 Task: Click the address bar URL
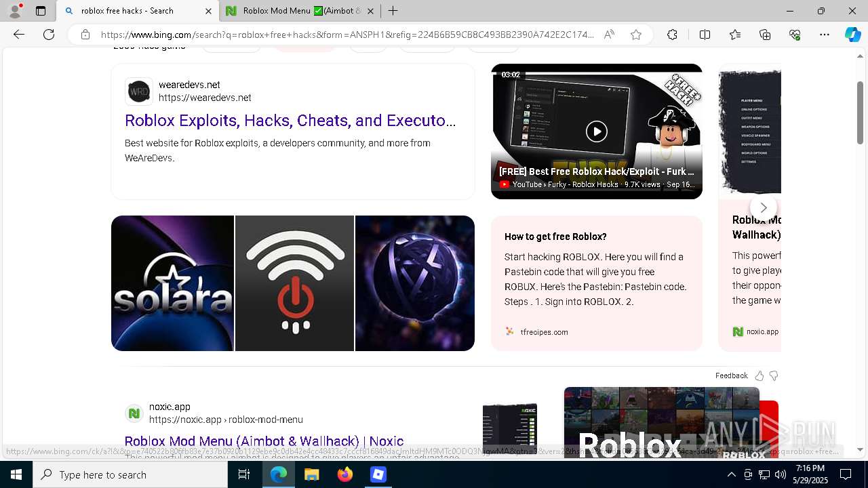[347, 35]
